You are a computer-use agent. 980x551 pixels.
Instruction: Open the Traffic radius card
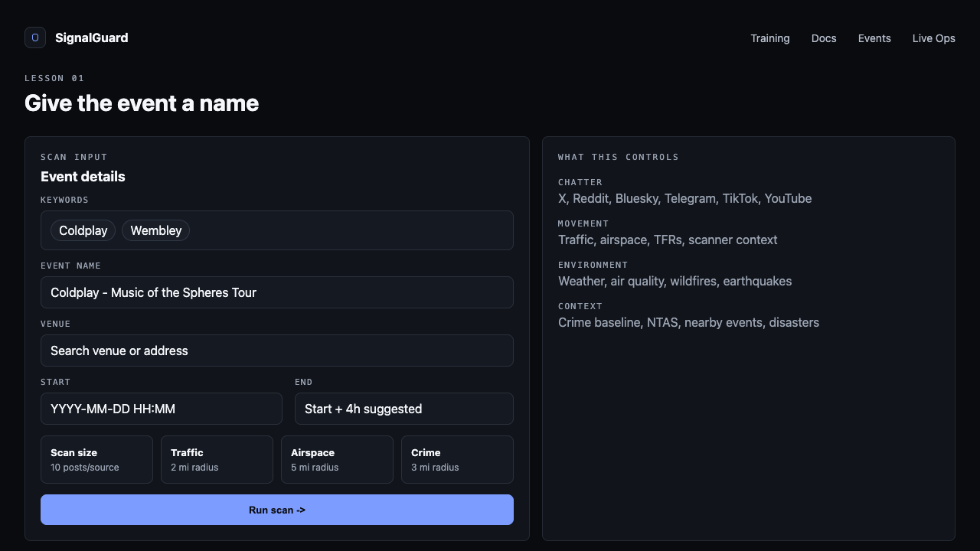point(217,459)
